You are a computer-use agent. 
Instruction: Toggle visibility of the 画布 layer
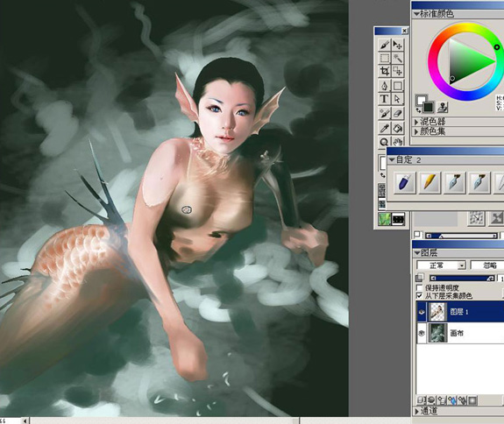pyautogui.click(x=422, y=333)
